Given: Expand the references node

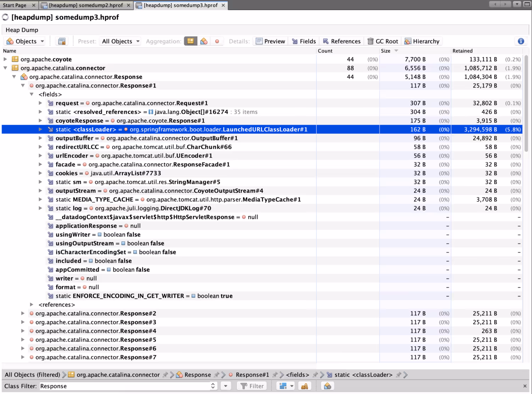Looking at the screenshot, I should [x=32, y=304].
